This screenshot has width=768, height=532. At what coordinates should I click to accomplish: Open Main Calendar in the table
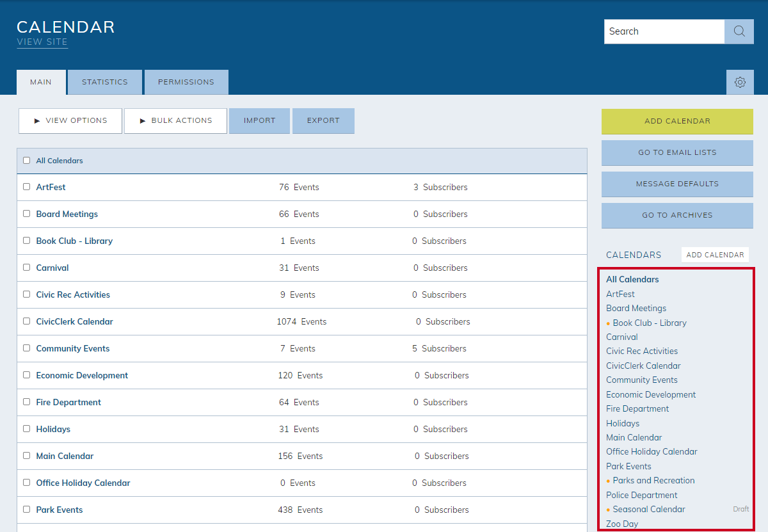[x=65, y=456]
